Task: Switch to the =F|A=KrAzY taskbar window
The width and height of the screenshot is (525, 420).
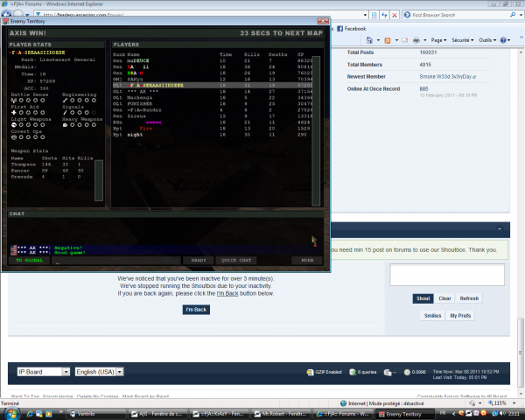Action: click(219, 414)
